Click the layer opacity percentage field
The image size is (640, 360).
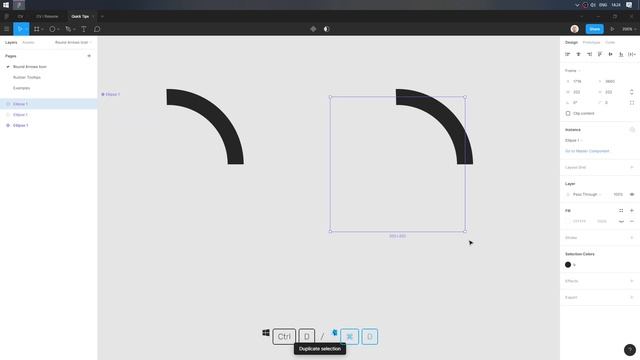(x=618, y=194)
